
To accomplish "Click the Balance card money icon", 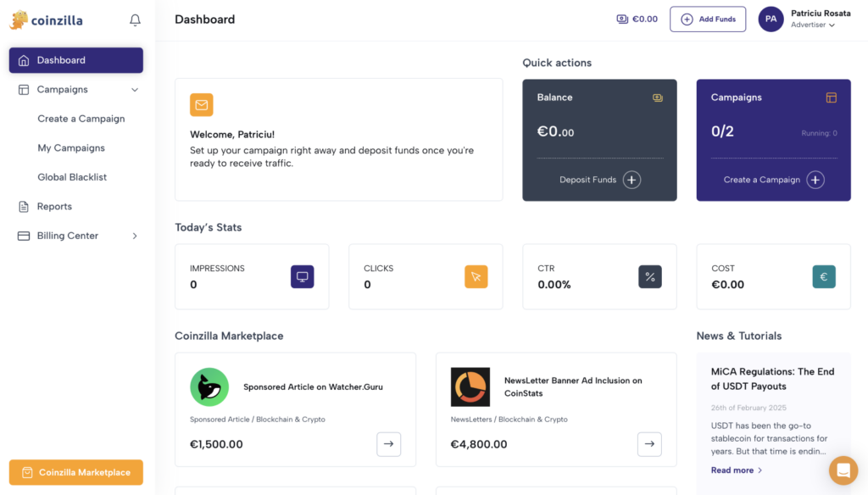I will coord(657,97).
